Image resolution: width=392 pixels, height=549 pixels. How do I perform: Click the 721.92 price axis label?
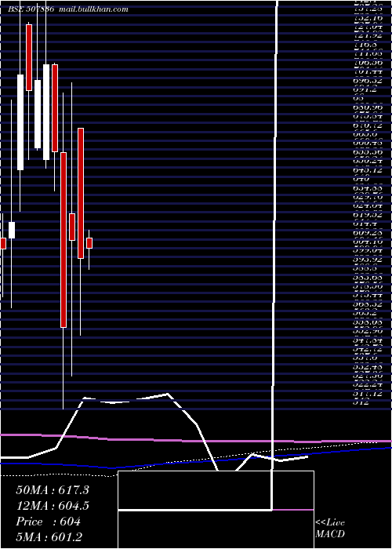(368, 35)
